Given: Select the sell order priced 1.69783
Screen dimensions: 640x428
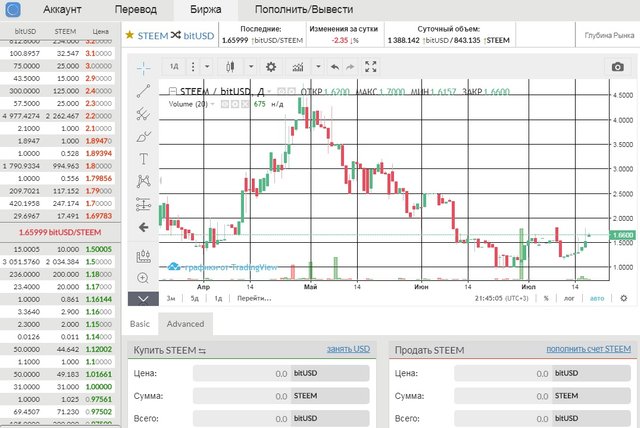Looking at the screenshot, I should coord(58,216).
